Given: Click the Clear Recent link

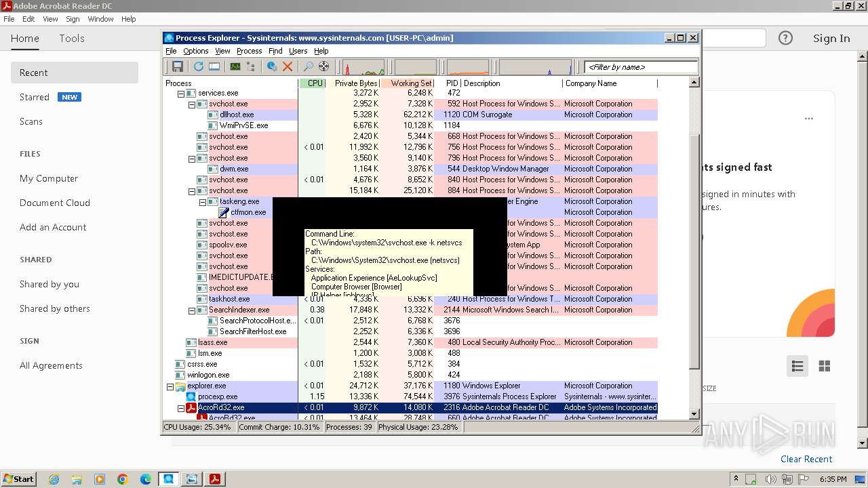Looking at the screenshot, I should click(x=806, y=459).
